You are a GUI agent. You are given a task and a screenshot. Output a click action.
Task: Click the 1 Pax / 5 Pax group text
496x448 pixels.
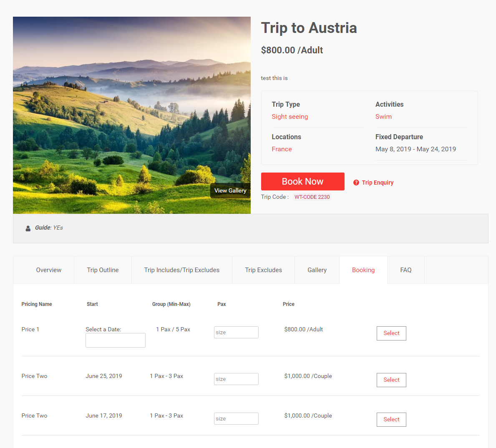173,329
